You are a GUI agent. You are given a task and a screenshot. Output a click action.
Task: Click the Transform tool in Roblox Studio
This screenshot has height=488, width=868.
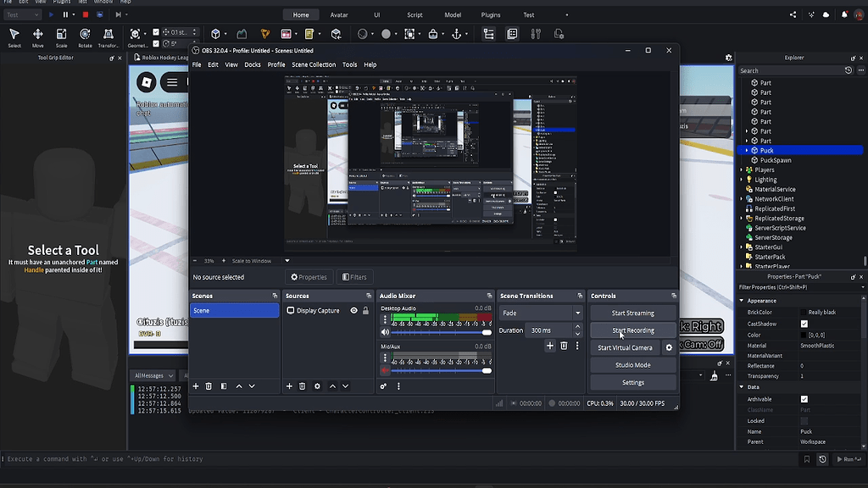tap(108, 37)
